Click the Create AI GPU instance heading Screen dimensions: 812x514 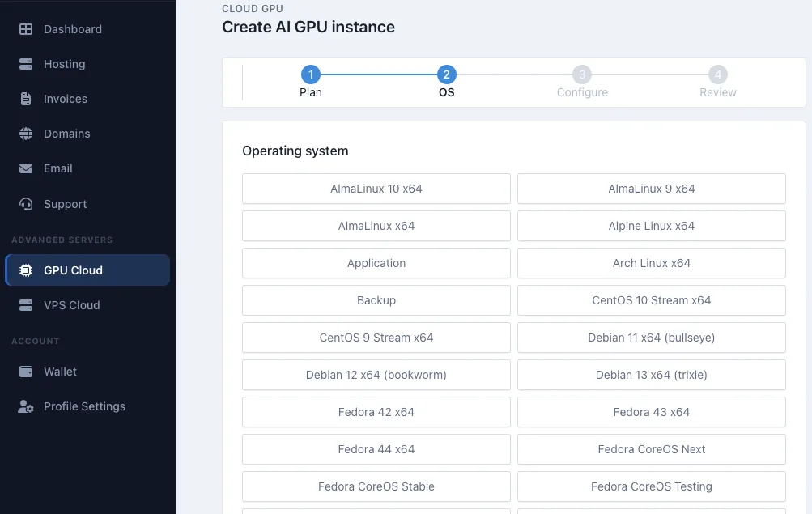coord(308,27)
